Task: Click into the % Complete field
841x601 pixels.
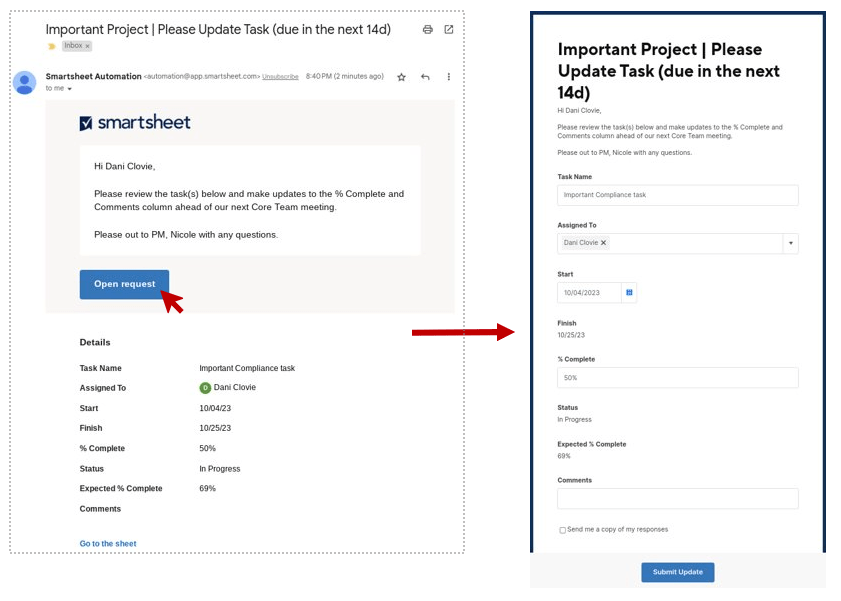Action: [677, 378]
